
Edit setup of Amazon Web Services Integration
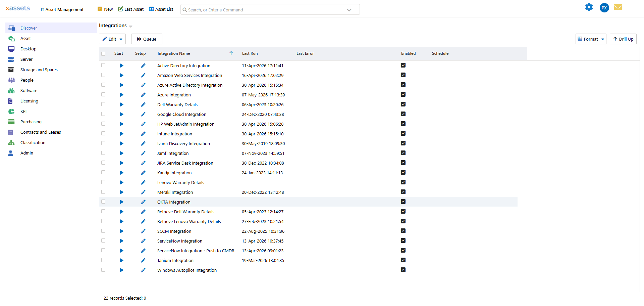pyautogui.click(x=143, y=75)
